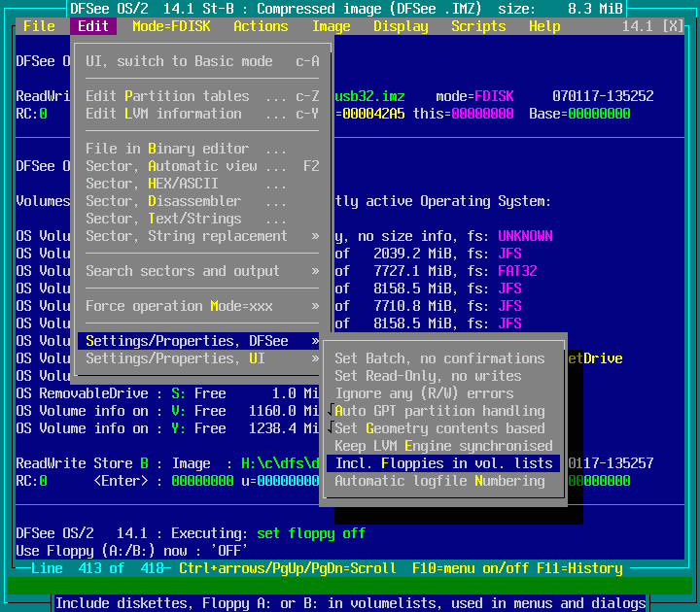Image resolution: width=700 pixels, height=612 pixels.
Task: Click the [X] close button
Action: (673, 26)
